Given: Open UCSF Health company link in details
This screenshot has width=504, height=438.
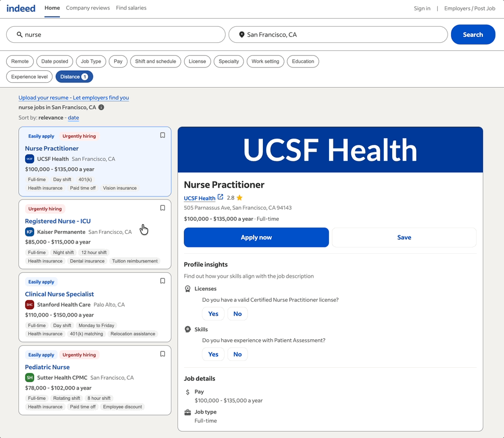Looking at the screenshot, I should pyautogui.click(x=200, y=198).
